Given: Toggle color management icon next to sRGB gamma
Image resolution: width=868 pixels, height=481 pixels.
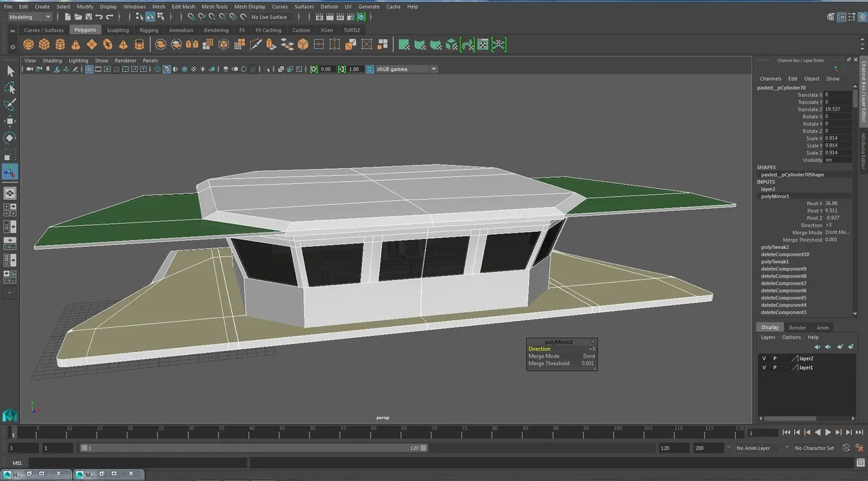Looking at the screenshot, I should (x=370, y=69).
